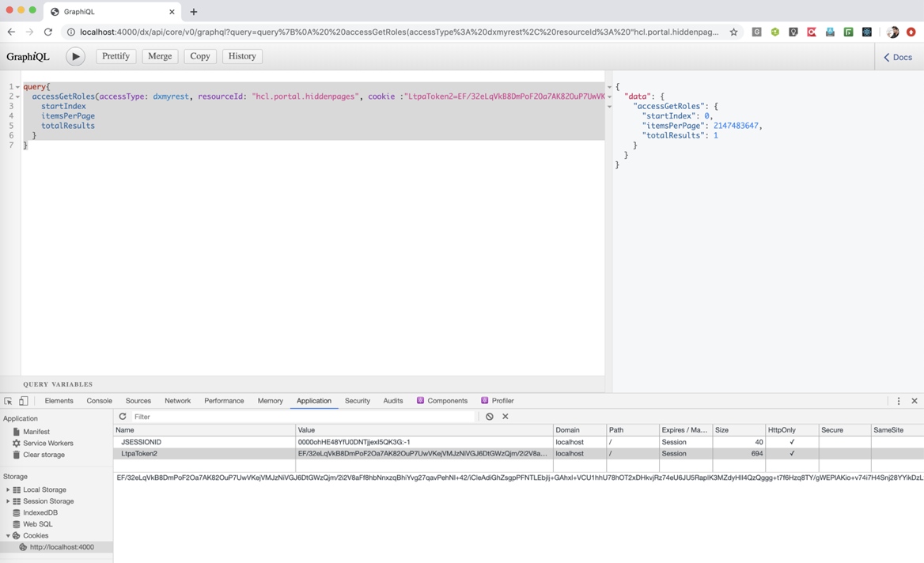The image size is (924, 563).
Task: Refresh the cookie list with the reload icon
Action: click(x=122, y=416)
